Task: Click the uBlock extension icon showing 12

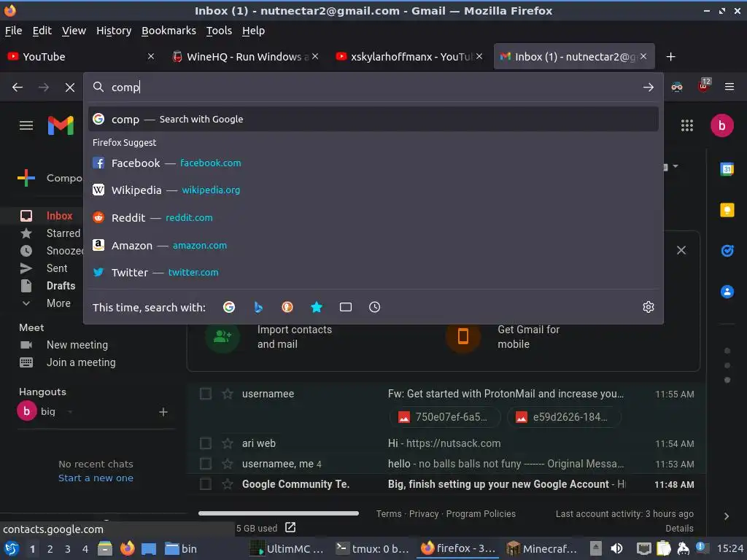Action: pos(704,85)
